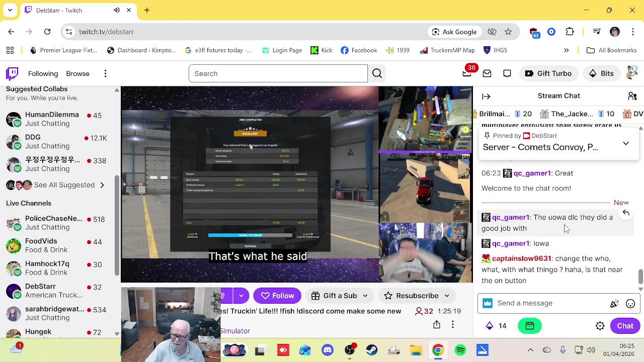644x362 pixels.
Task: Click captainslow9631 username in chat
Action: coord(521,258)
